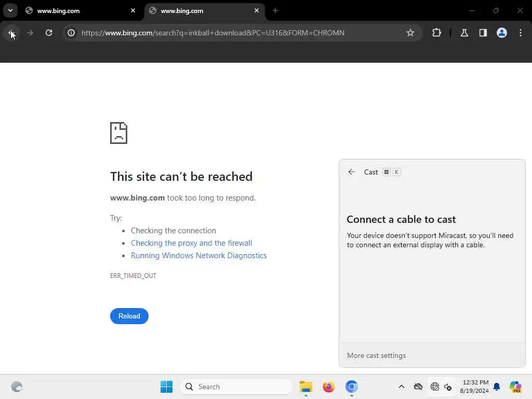Screen dimensions: 532x399
Task: Close the active www.bing.com tab
Action: coord(257,11)
